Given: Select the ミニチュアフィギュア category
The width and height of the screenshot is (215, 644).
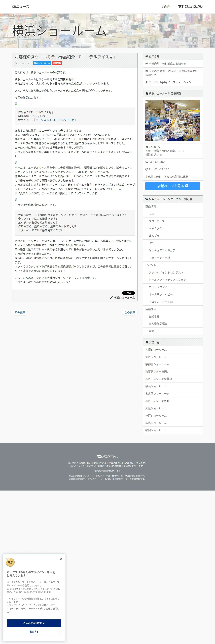Looking at the screenshot, I should tap(173, 250).
